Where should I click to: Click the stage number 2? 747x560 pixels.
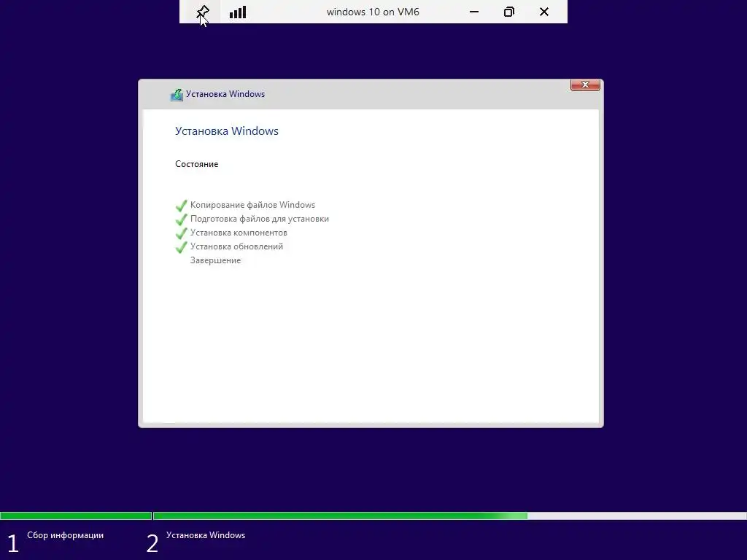(152, 544)
